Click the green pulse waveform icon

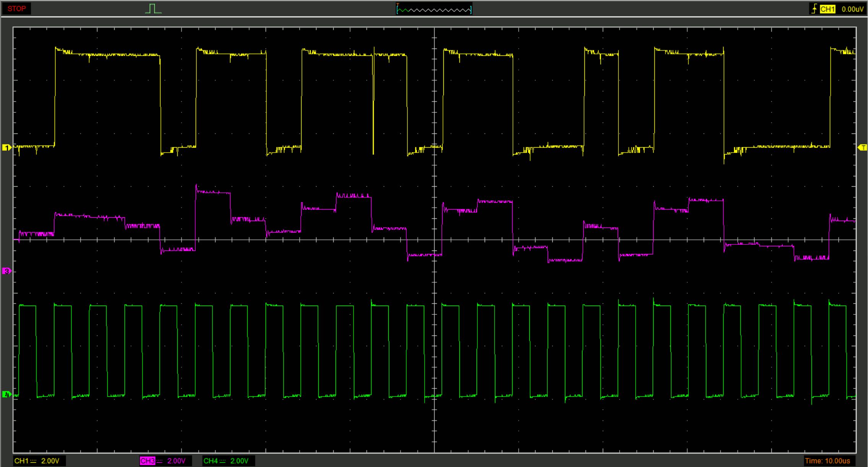(153, 9)
